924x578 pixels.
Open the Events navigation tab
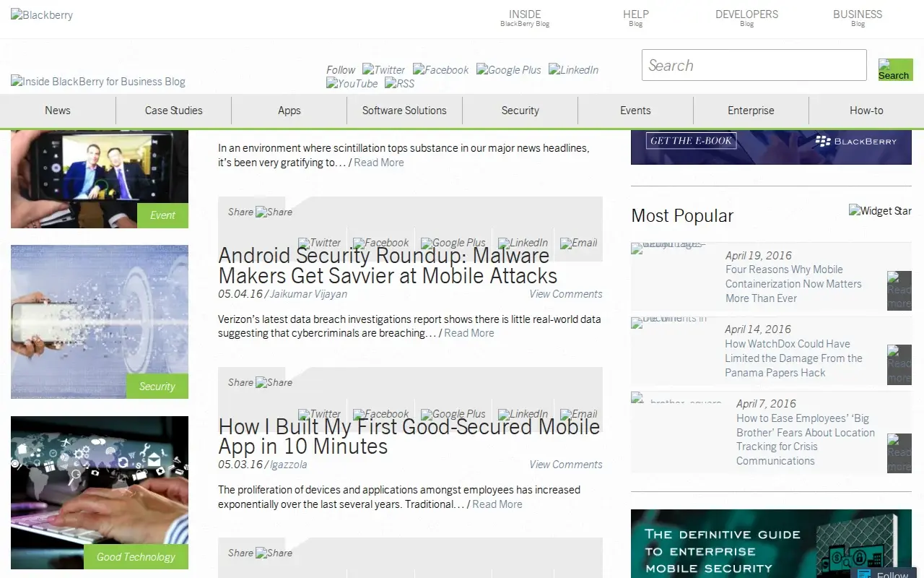[635, 111]
